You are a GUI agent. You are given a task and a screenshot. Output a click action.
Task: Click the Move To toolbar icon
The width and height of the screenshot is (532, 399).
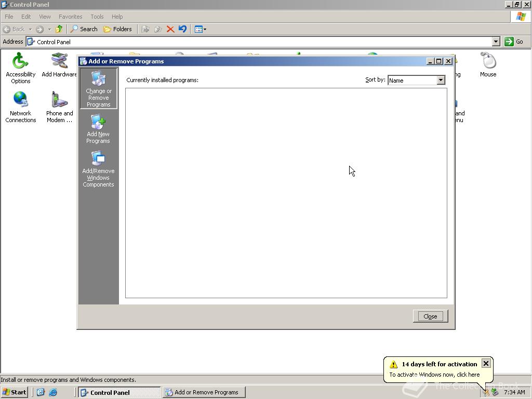(x=145, y=29)
